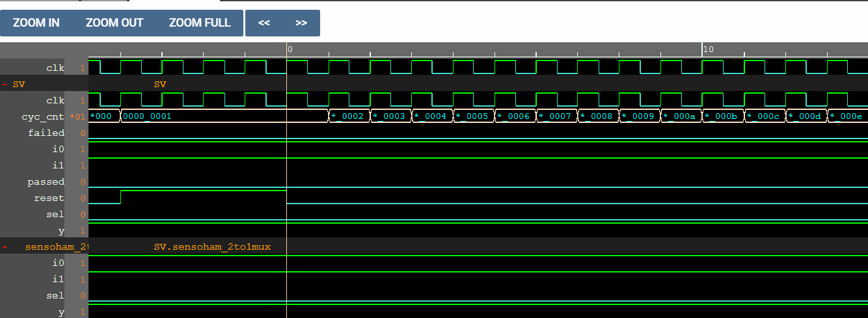The height and width of the screenshot is (318, 868).
Task: Click the ZOOM IN button
Action: 36,23
